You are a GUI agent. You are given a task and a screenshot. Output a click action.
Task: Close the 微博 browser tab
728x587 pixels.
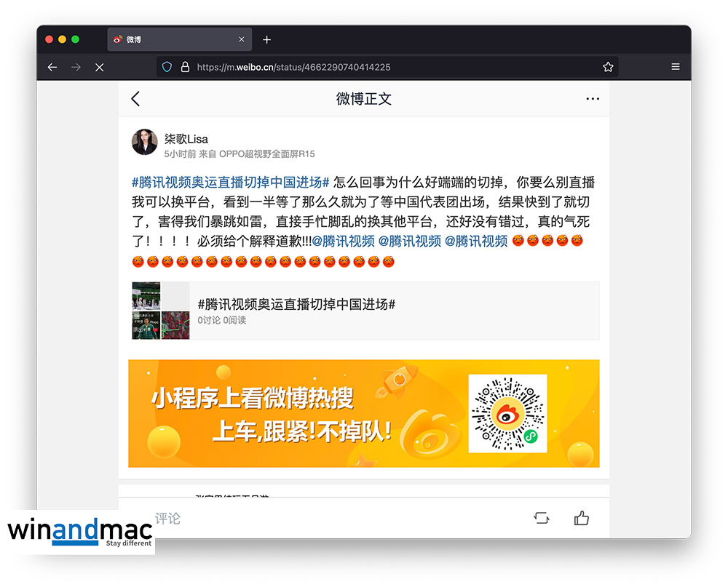coord(242,39)
